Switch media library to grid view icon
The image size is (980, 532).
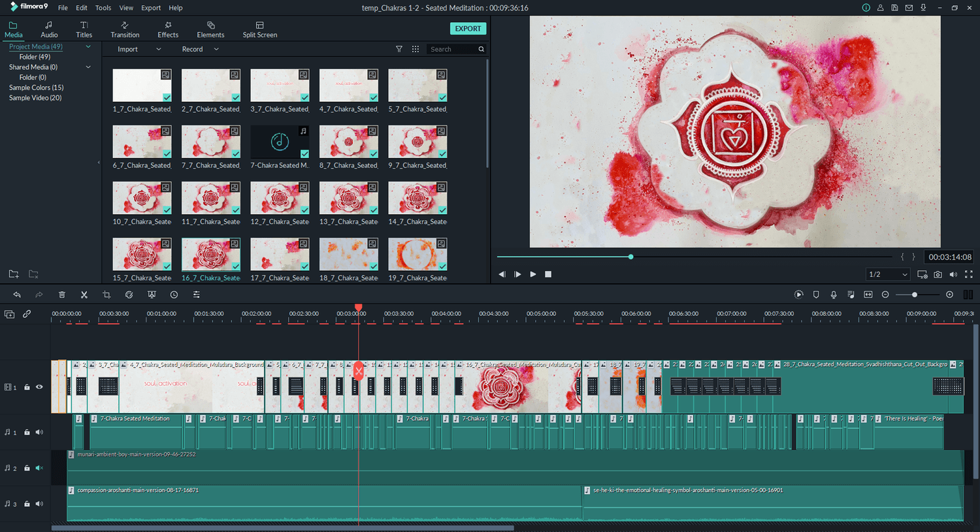pos(416,50)
